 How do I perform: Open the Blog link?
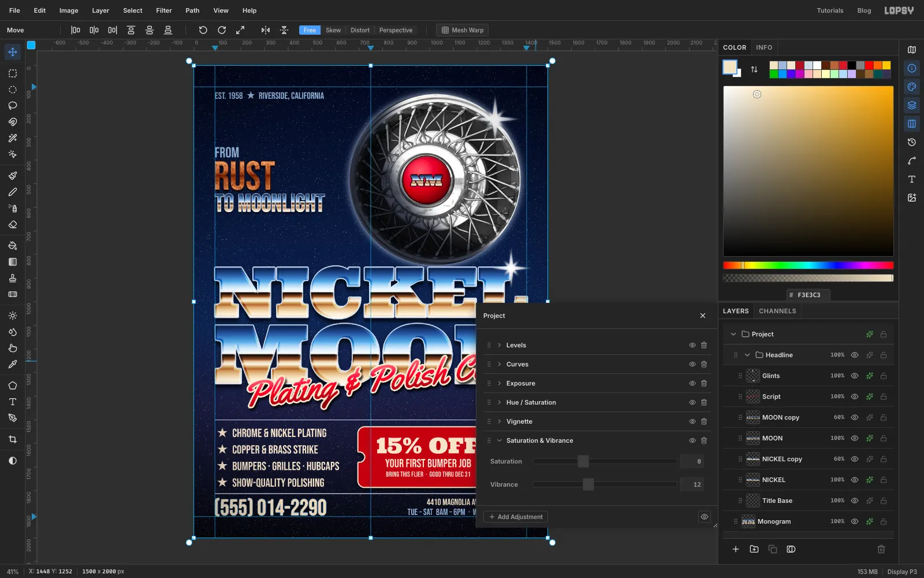[864, 10]
